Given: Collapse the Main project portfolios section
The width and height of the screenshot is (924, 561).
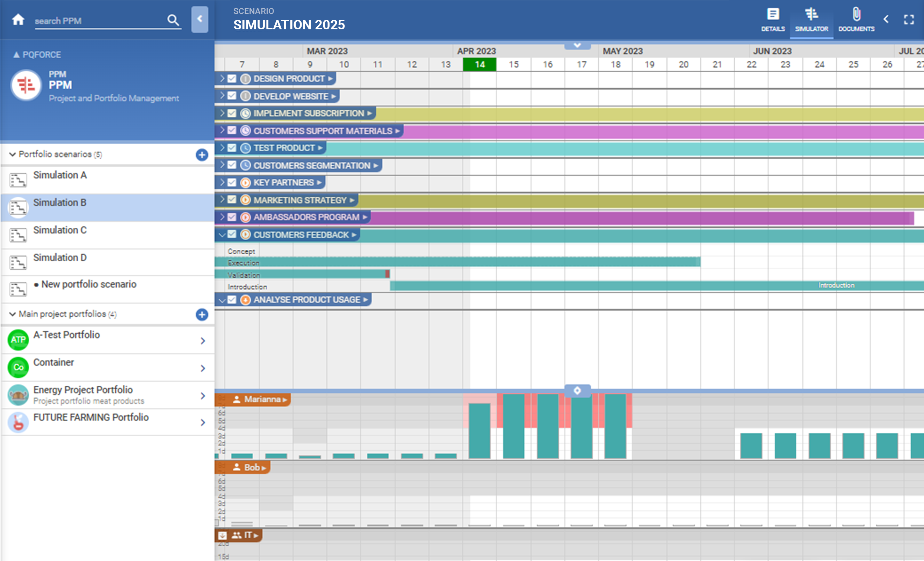Looking at the screenshot, I should pos(12,314).
